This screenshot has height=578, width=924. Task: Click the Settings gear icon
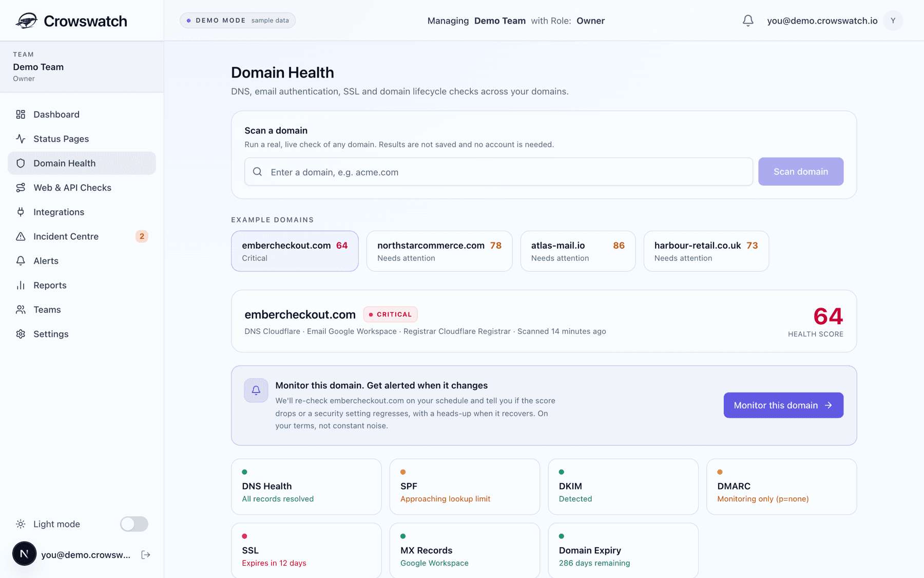[x=21, y=334]
